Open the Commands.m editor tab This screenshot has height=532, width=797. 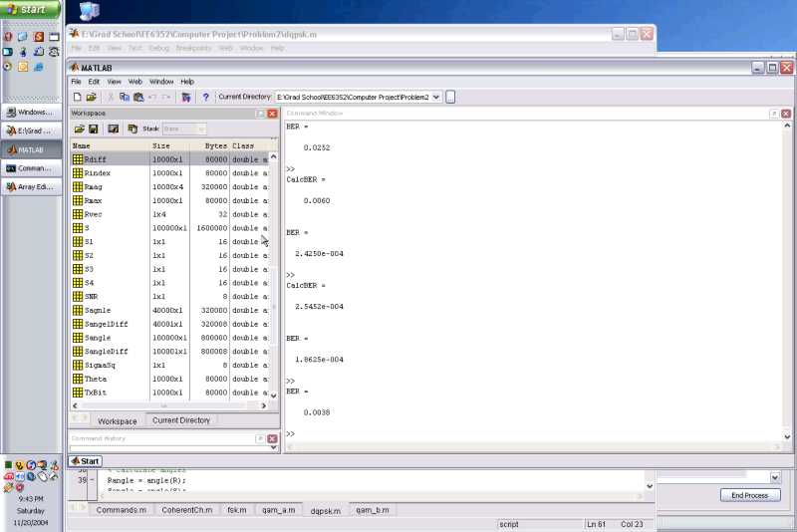pos(121,510)
